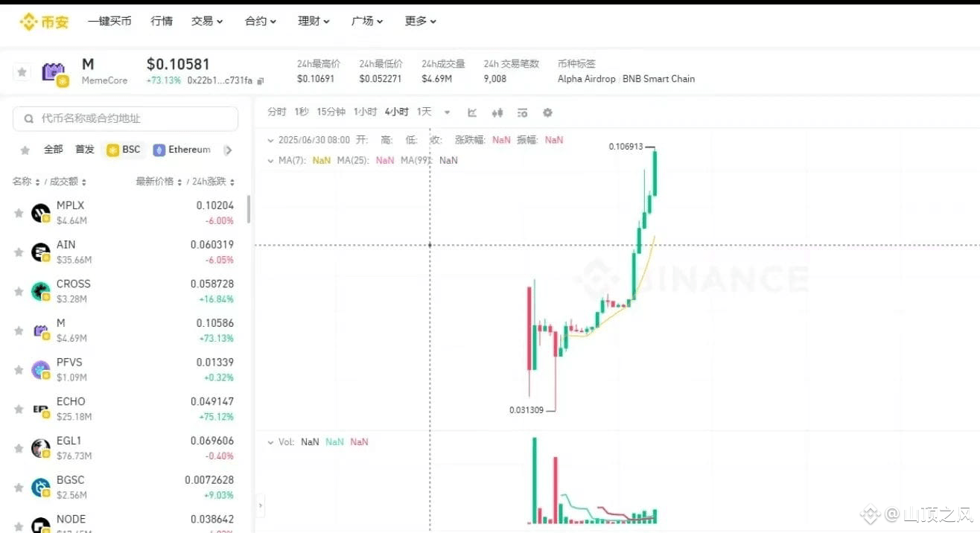Open the 理财 dropdown menu
This screenshot has height=533, width=980.
314,22
